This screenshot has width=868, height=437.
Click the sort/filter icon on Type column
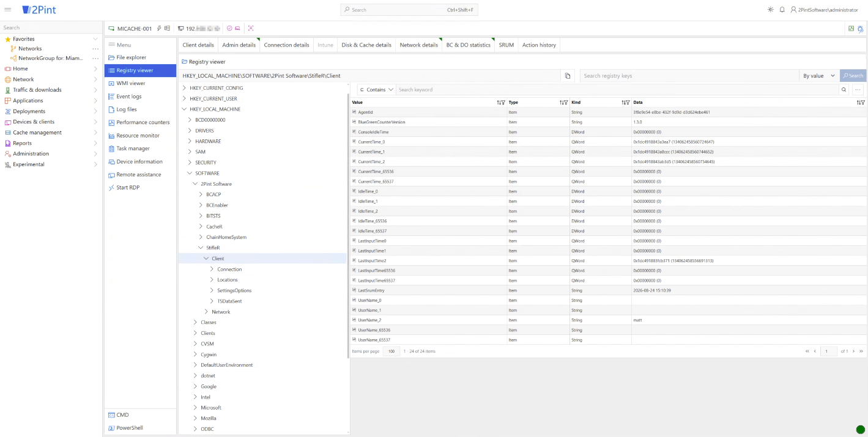click(563, 103)
